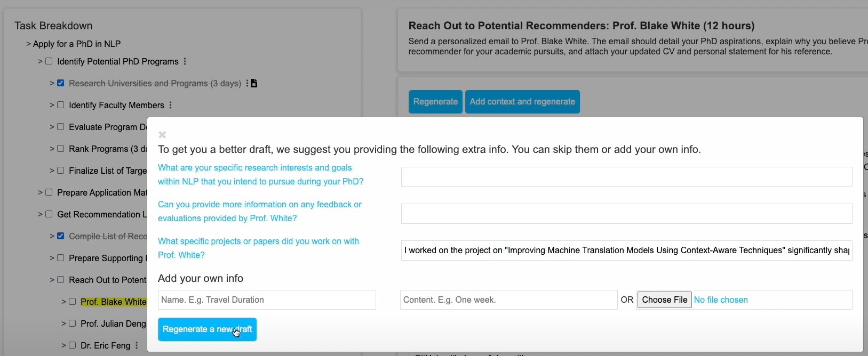Expand the Dr. Eric Feng subtask
868x356 pixels.
coord(63,345)
